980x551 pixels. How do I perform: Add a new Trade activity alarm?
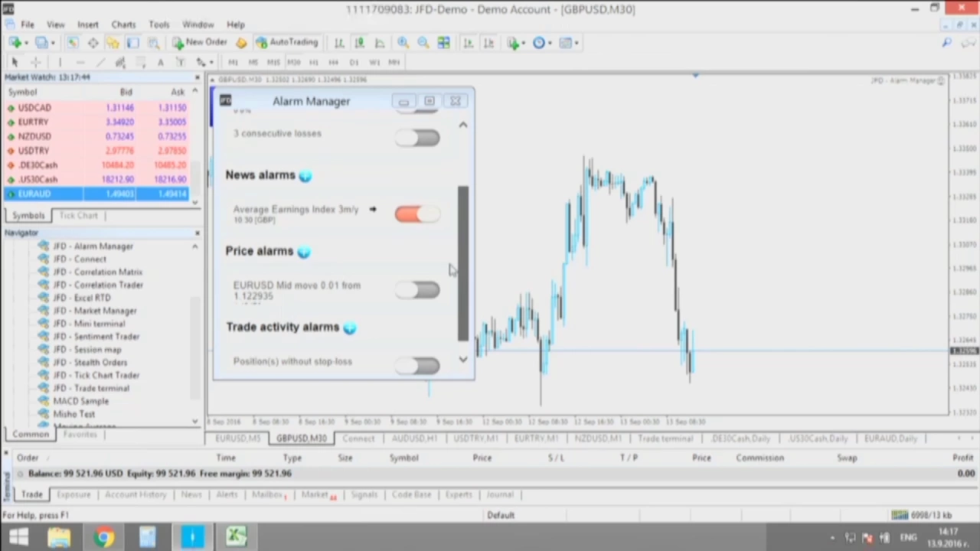coord(350,328)
